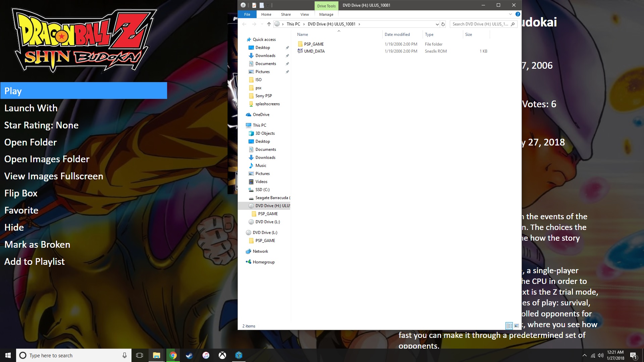
Task: Open Videos folder under This PC
Action: [261, 182]
